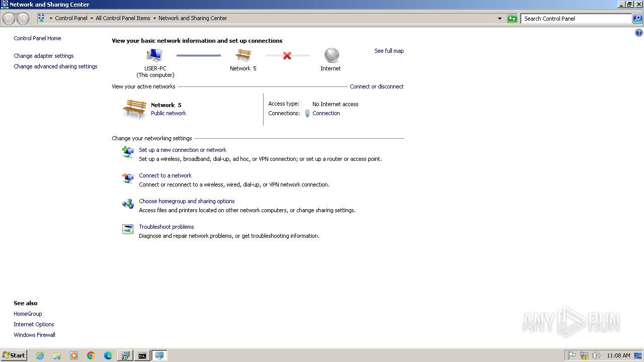Image resolution: width=644 pixels, height=362 pixels.
Task: Click the taskbar clock showing 11:08 AM
Action: [618, 355]
